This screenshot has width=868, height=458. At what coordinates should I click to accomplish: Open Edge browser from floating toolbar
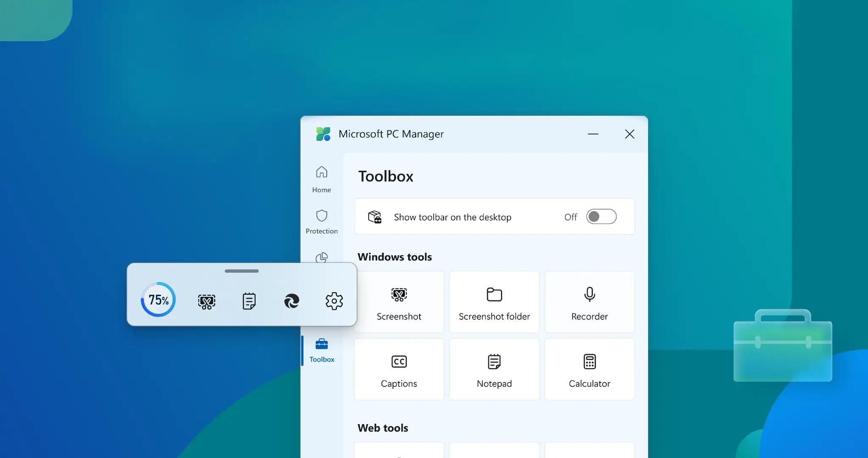tap(292, 301)
